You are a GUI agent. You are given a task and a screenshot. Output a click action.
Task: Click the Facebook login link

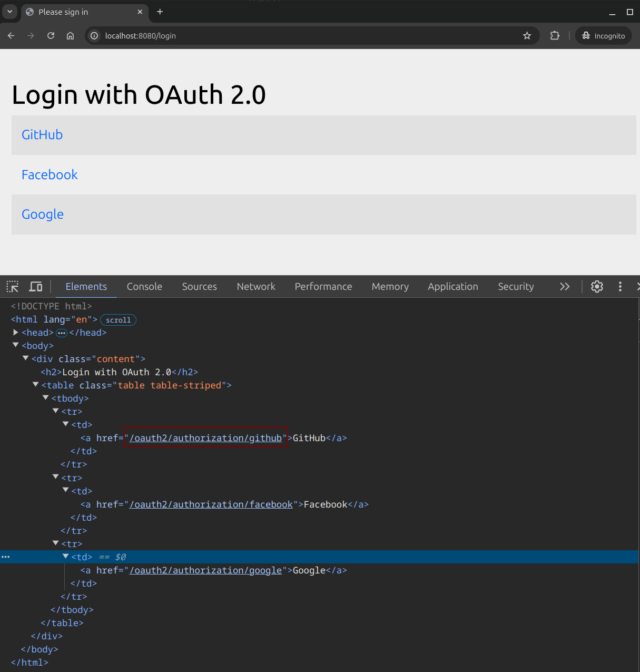[50, 175]
